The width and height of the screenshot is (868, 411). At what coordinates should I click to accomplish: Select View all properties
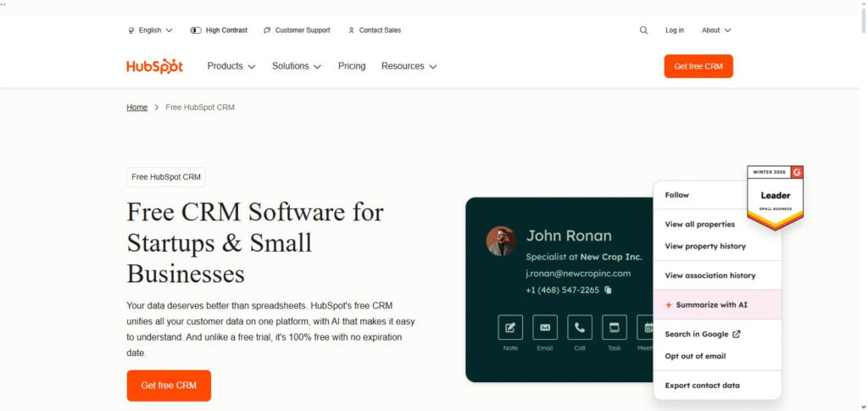(699, 224)
